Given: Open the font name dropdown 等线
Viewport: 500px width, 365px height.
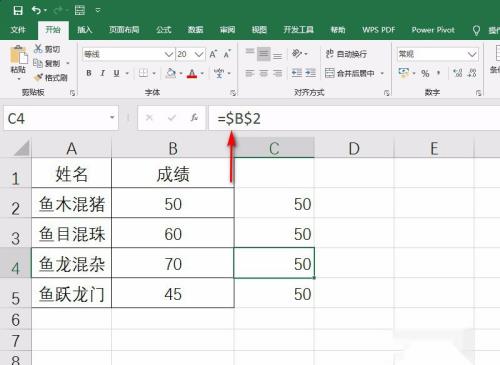Looking at the screenshot, I should pyautogui.click(x=168, y=54).
